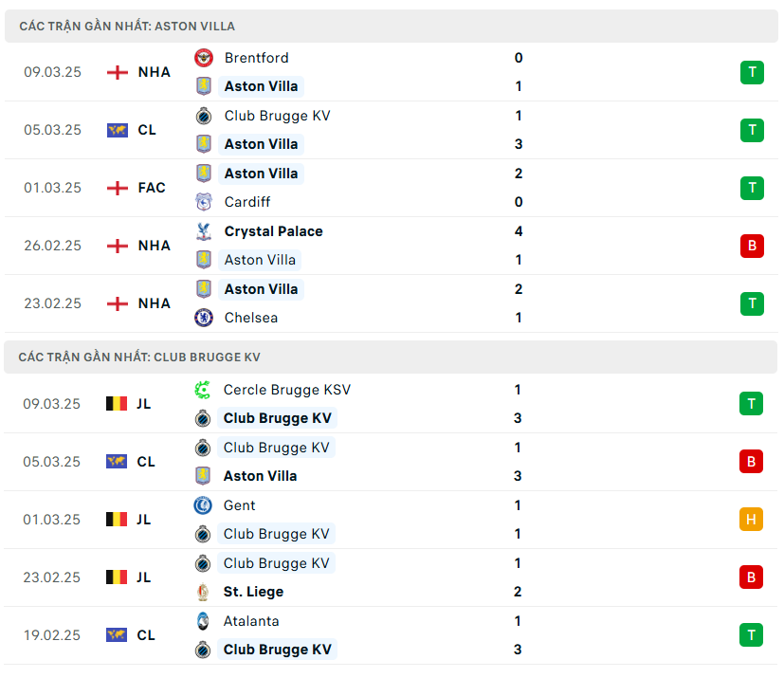Click the Club Brugge KV recent matches header
This screenshot has width=784, height=678.
pyautogui.click(x=139, y=357)
